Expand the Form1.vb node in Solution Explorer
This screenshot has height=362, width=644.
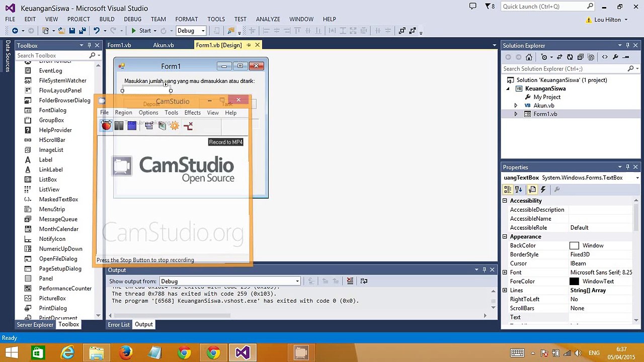(516, 114)
